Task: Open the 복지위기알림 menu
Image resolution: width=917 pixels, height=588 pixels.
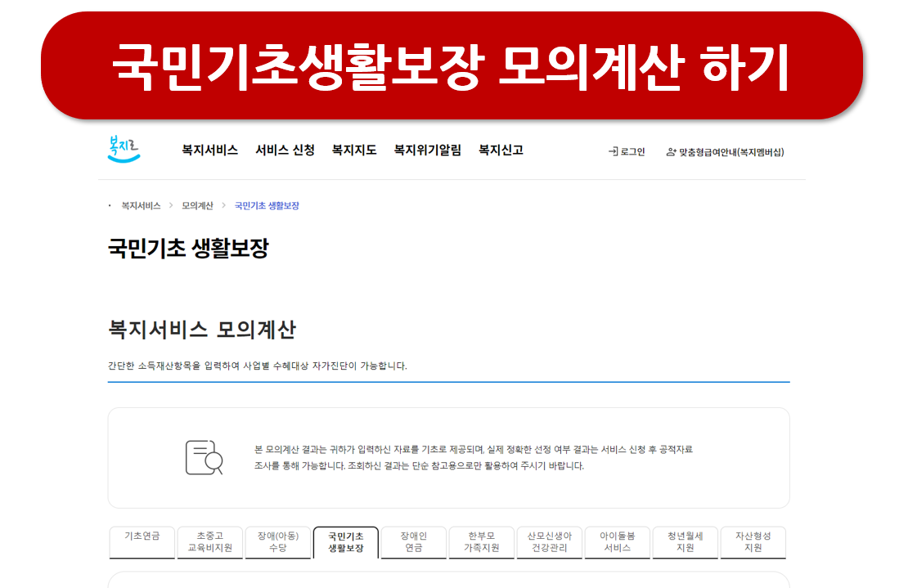Action: point(427,150)
